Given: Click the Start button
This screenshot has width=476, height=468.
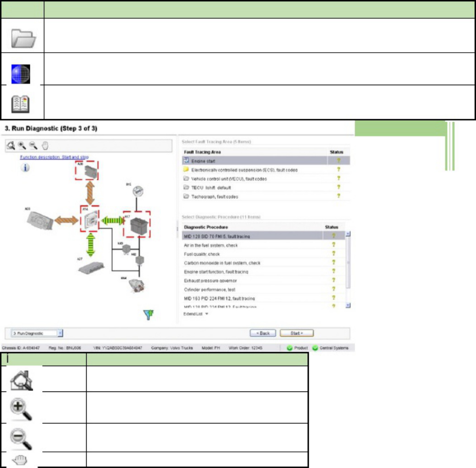Looking at the screenshot, I should [297, 333].
